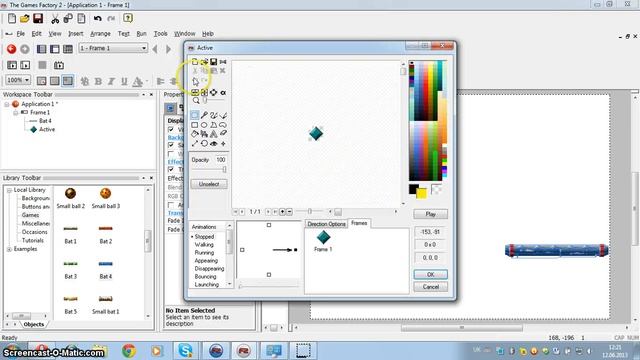The width and height of the screenshot is (640, 360).
Task: Save the application with the main toolbar floppy disk icon
Action: (x=38, y=18)
